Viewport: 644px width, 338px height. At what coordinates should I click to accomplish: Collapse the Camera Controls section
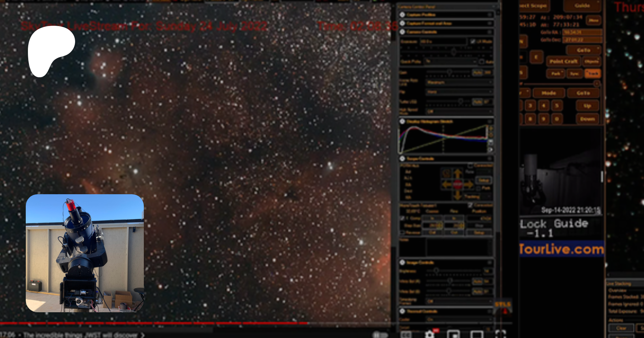(x=402, y=32)
